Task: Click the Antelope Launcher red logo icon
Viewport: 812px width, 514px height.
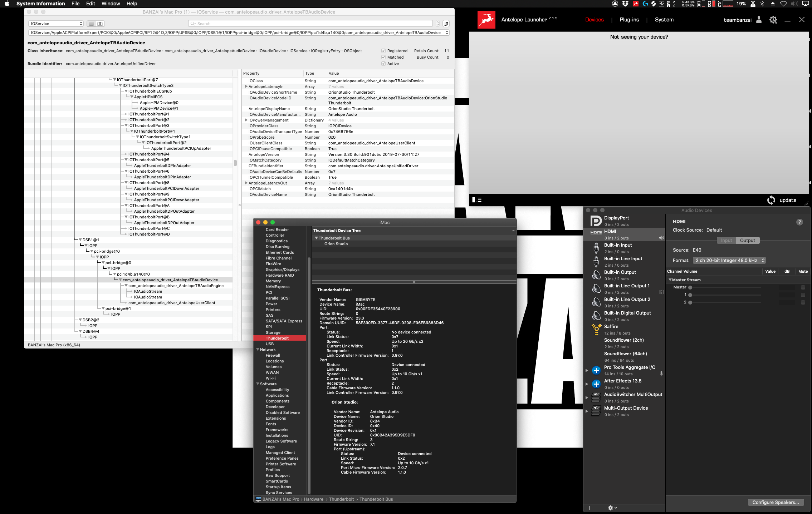Action: pyautogui.click(x=486, y=20)
